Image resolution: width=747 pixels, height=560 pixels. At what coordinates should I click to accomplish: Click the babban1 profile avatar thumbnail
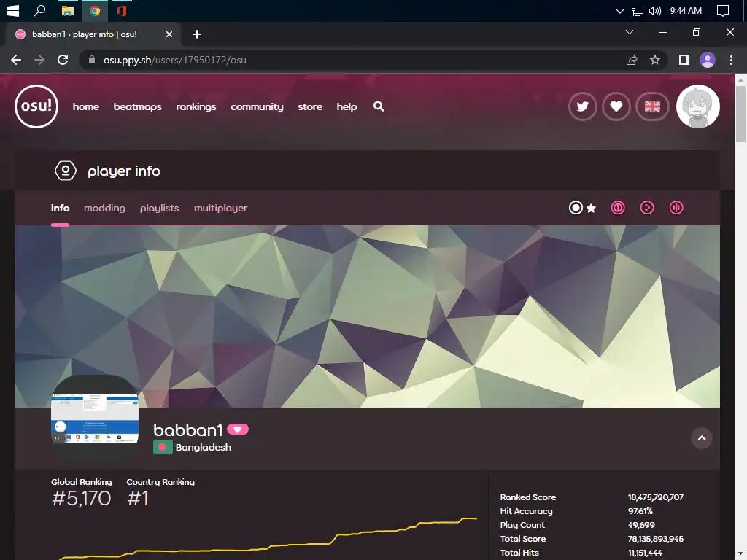[95, 419]
